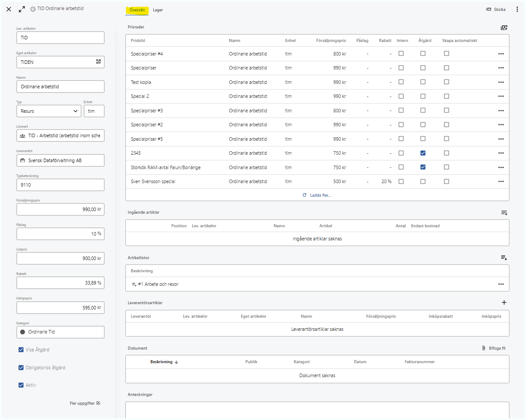The height and width of the screenshot is (420, 526).
Task: Switch to the Översikt tab
Action: (137, 10)
